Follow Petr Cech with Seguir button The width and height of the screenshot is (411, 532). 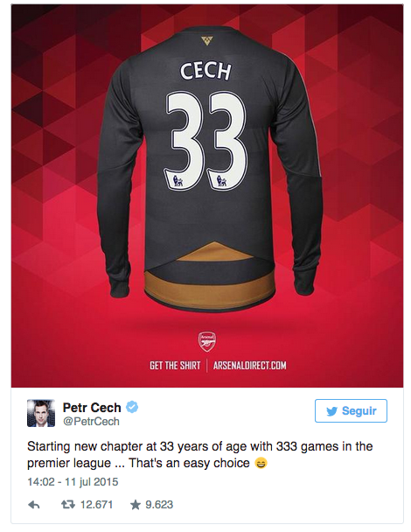tap(351, 411)
